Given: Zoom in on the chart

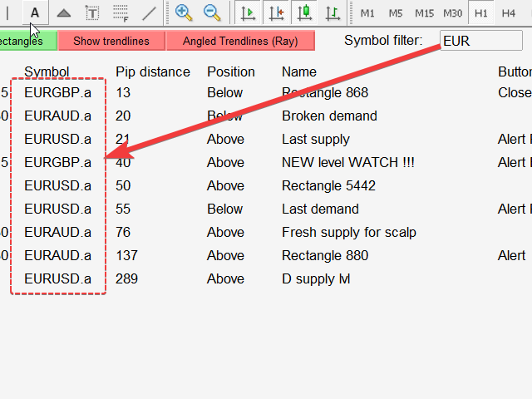Looking at the screenshot, I should point(184,13).
